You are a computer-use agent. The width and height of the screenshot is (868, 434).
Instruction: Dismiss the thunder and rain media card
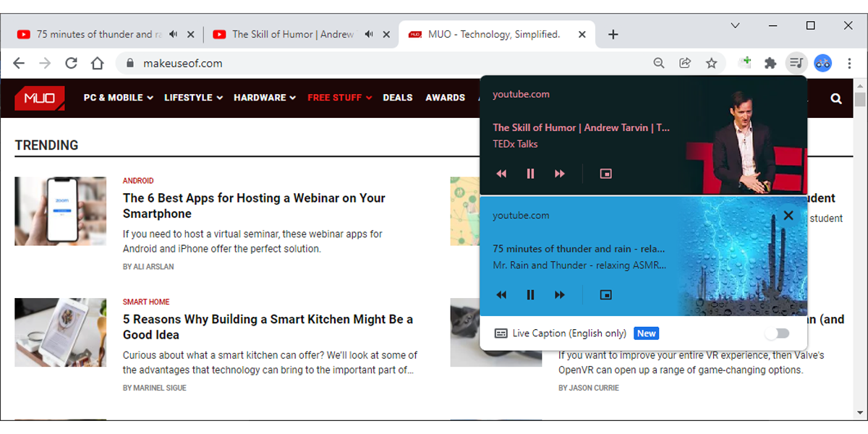(x=788, y=215)
